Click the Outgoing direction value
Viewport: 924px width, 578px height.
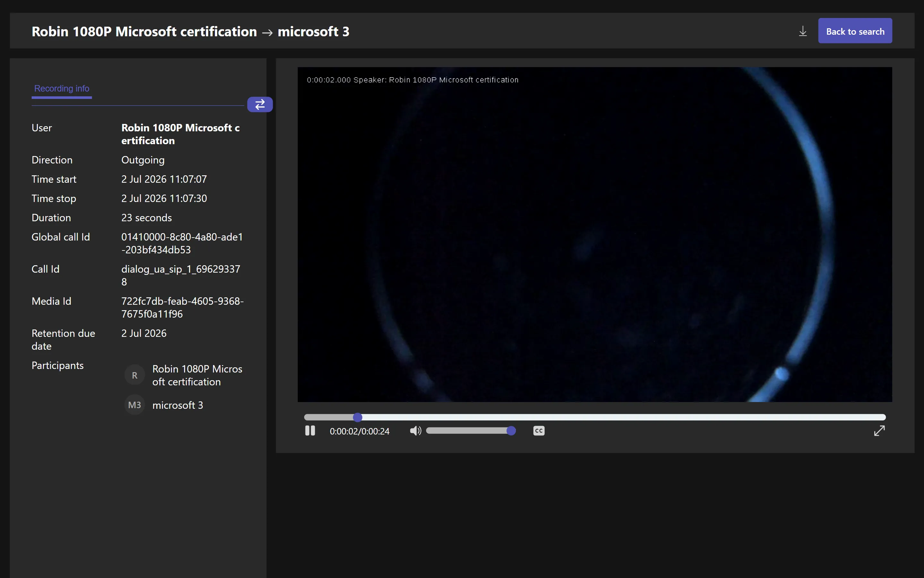click(x=143, y=160)
